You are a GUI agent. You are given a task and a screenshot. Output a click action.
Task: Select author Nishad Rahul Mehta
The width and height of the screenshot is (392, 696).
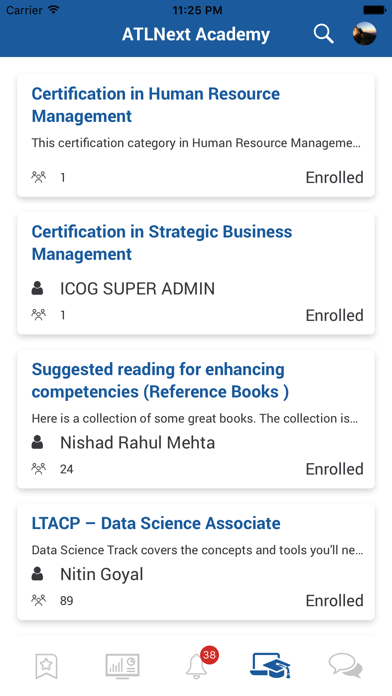click(137, 443)
